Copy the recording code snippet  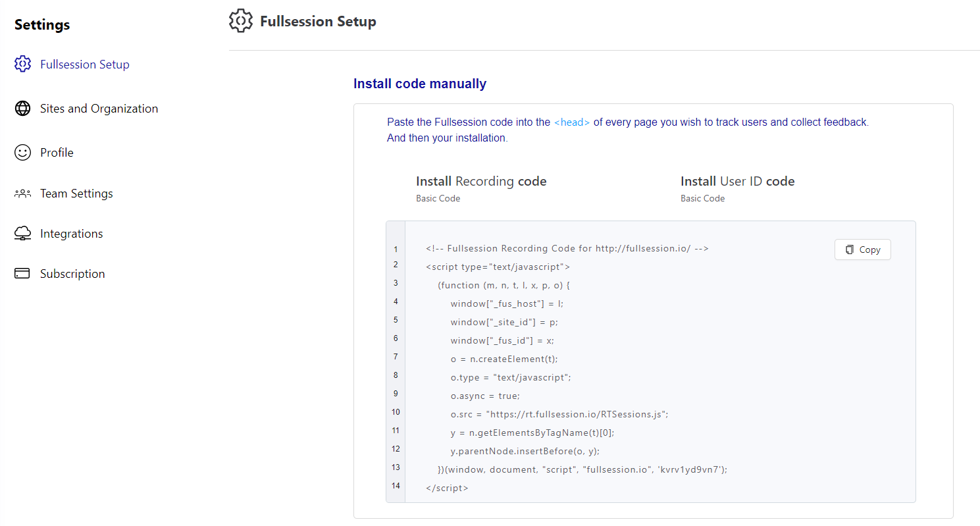862,250
